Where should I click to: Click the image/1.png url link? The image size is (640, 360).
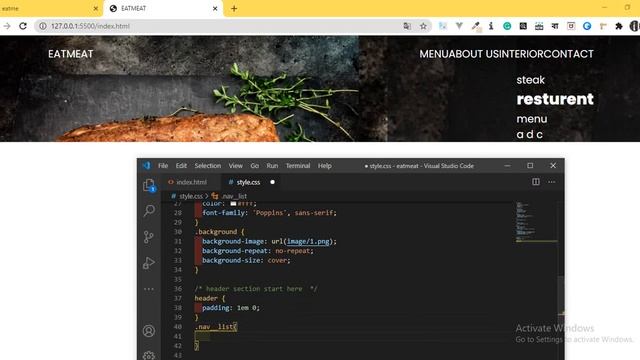click(308, 241)
